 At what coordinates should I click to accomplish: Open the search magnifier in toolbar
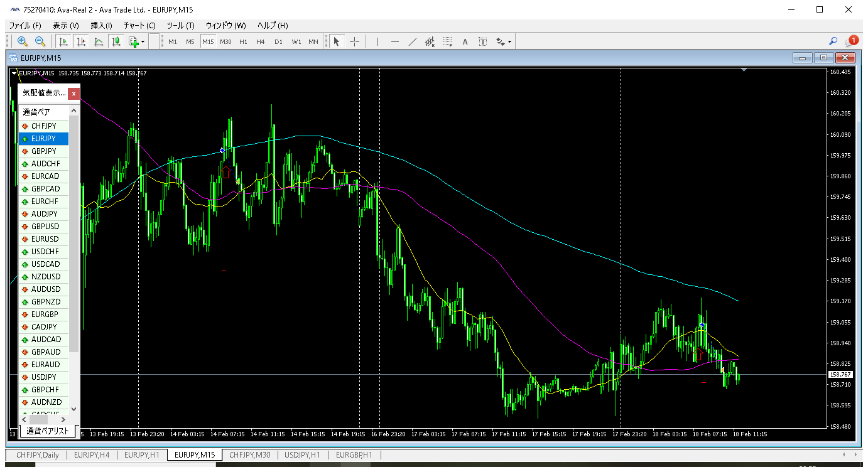click(x=833, y=41)
